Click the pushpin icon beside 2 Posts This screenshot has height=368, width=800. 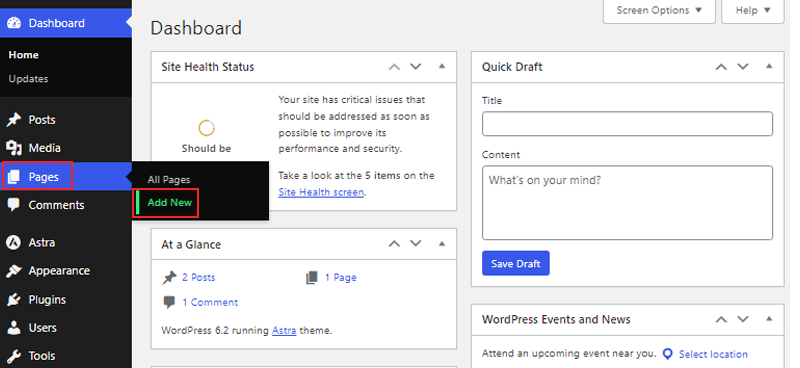[169, 278]
